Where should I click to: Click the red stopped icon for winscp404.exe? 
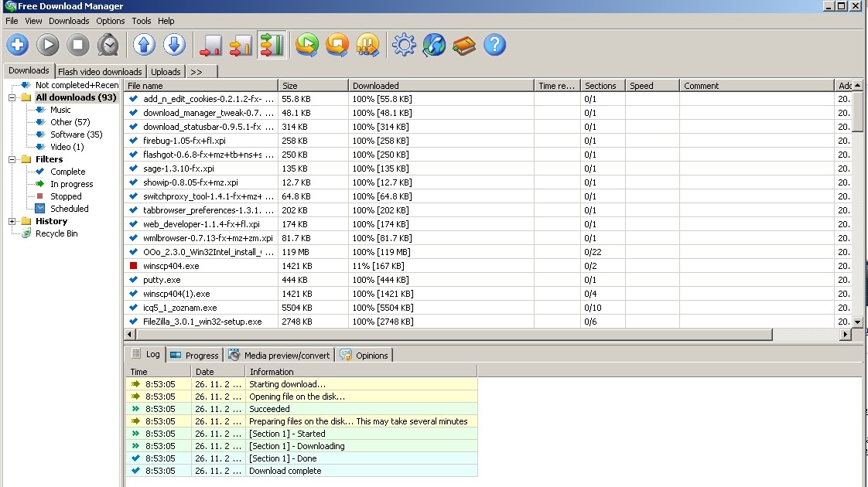point(133,266)
